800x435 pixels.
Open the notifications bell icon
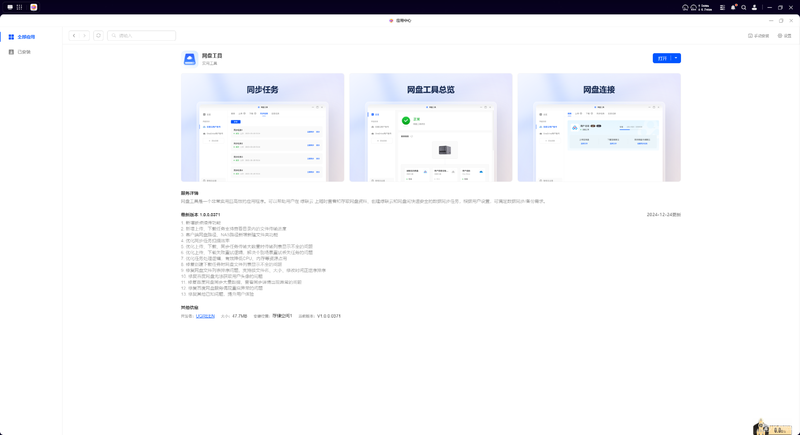click(733, 7)
